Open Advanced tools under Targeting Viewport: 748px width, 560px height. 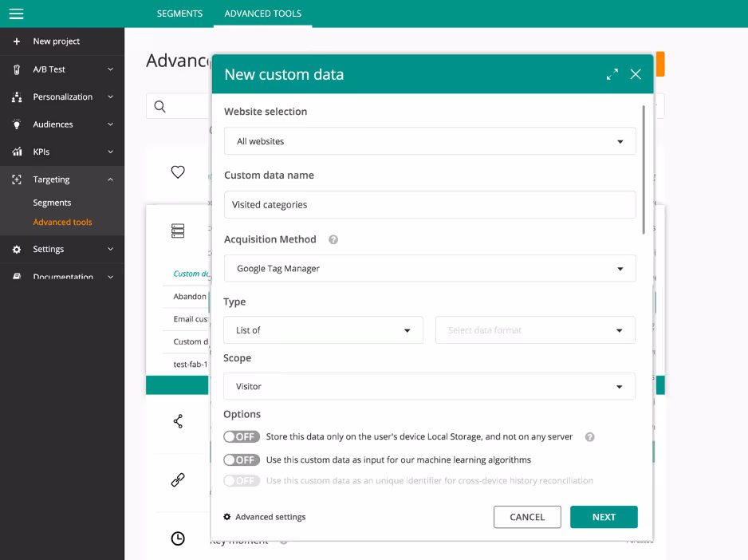62,222
